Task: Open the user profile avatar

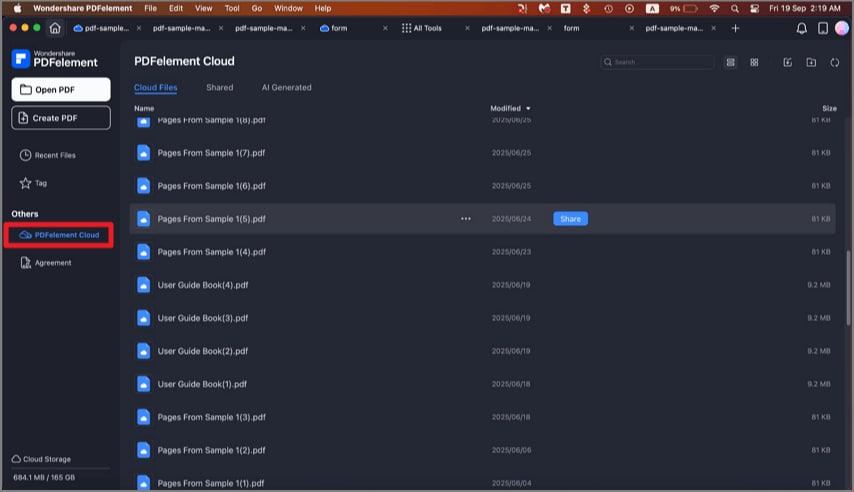Action: pyautogui.click(x=841, y=28)
